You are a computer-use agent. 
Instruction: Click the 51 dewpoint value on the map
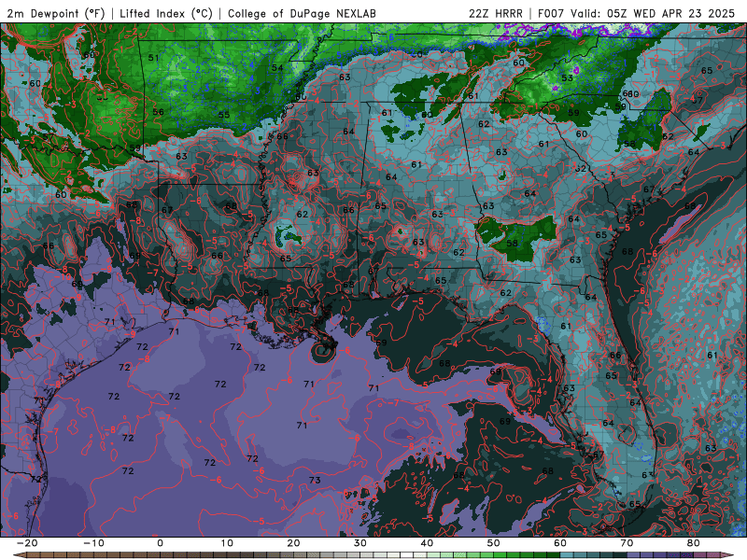coord(153,58)
